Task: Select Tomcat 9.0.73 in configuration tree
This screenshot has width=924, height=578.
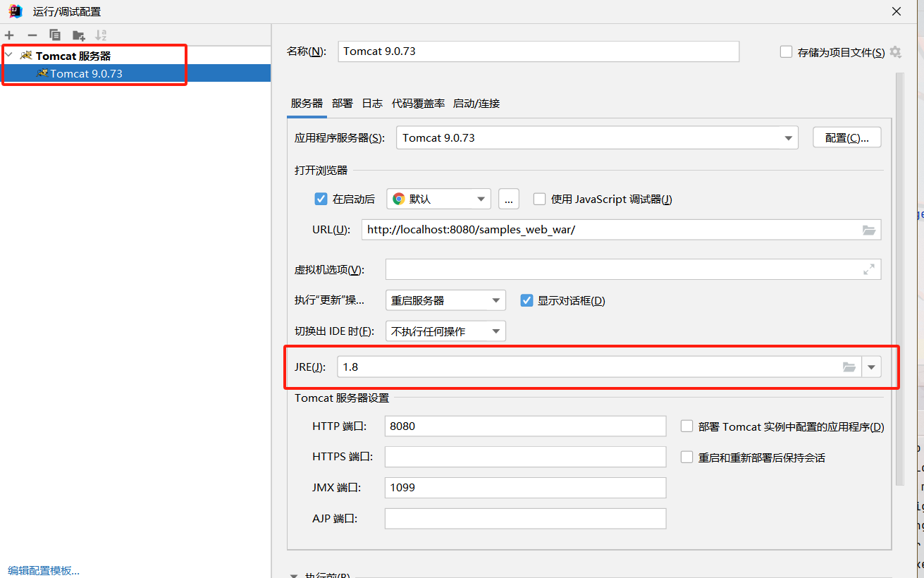Action: pos(135,73)
